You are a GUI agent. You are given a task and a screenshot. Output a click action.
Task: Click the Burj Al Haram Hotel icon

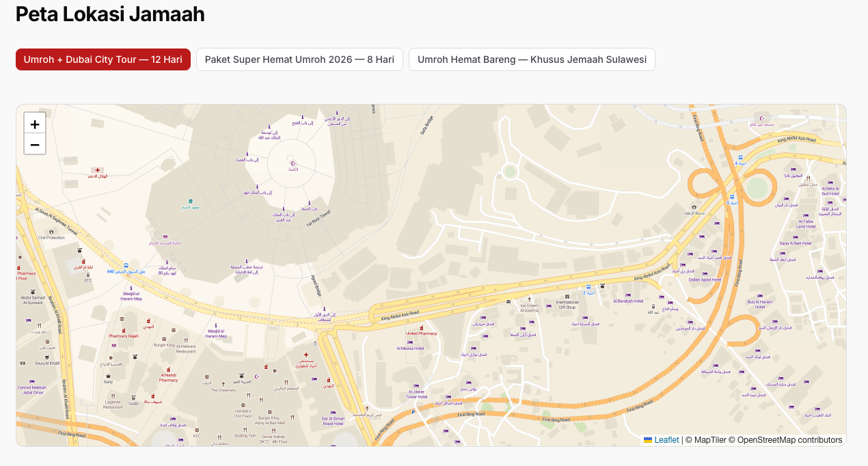pyautogui.click(x=759, y=295)
